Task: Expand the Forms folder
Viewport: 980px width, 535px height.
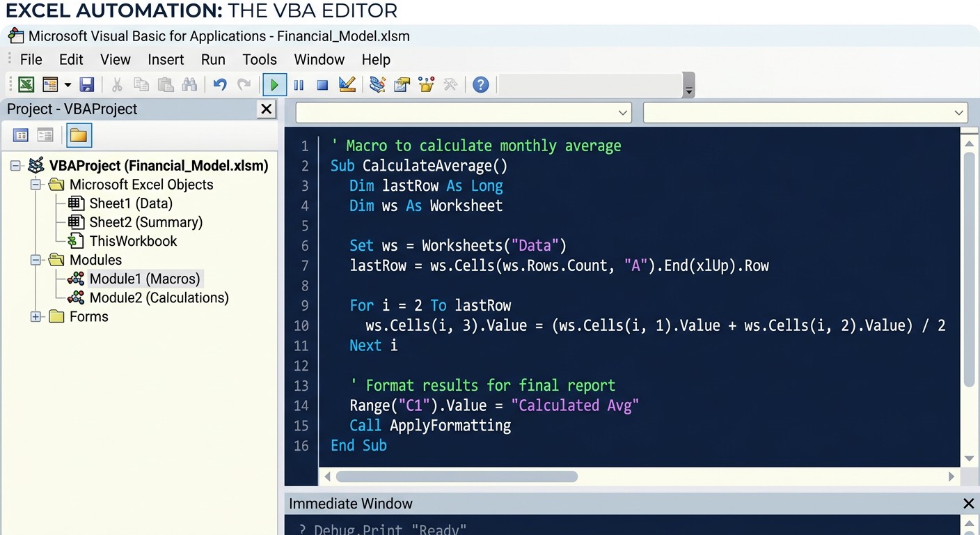Action: tap(35, 316)
